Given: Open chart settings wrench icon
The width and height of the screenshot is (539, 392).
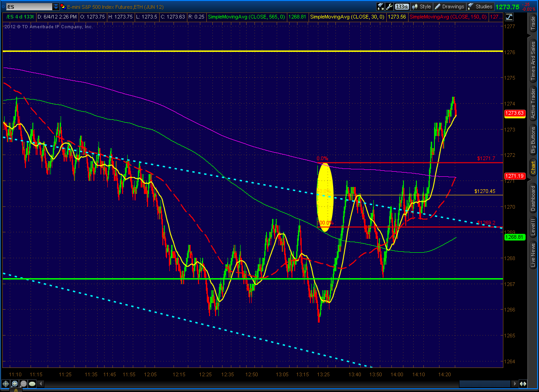Looking at the screenshot, I should tap(390, 6).
